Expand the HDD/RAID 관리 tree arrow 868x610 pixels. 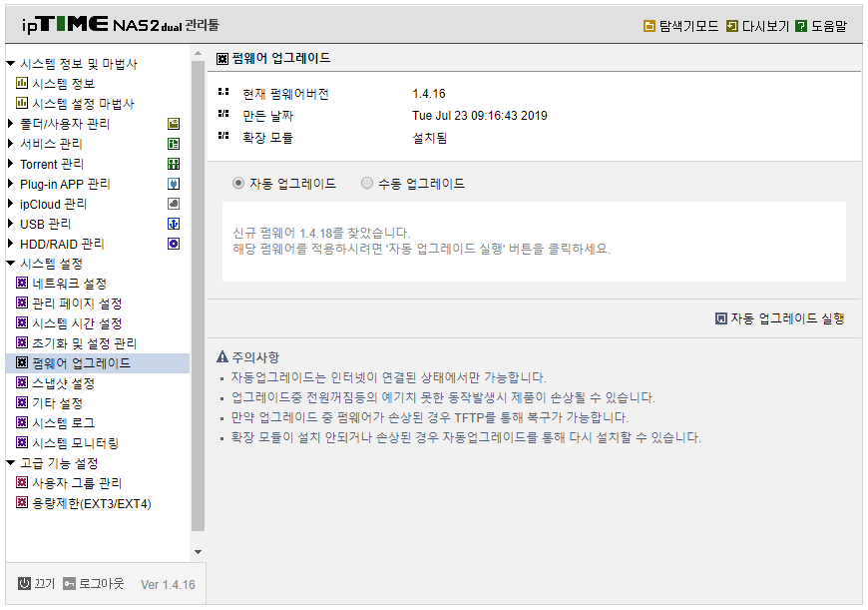(x=10, y=244)
